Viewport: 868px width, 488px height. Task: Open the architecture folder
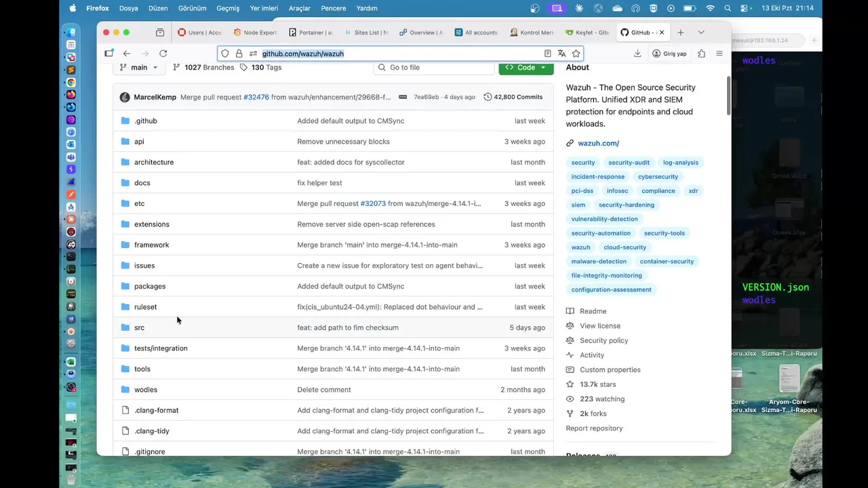click(154, 162)
